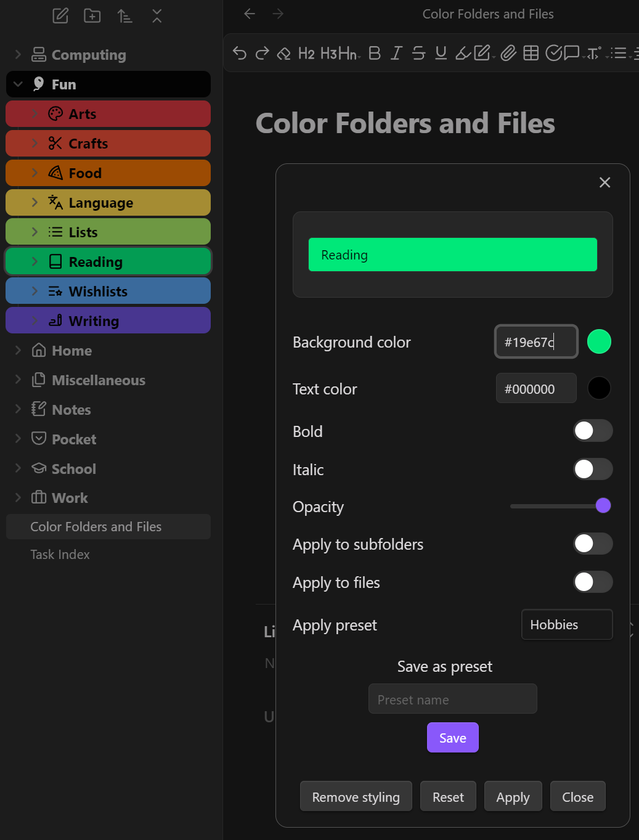Viewport: 639px width, 840px height.
Task: Collapse the Fun folder chevron
Action: pos(18,84)
